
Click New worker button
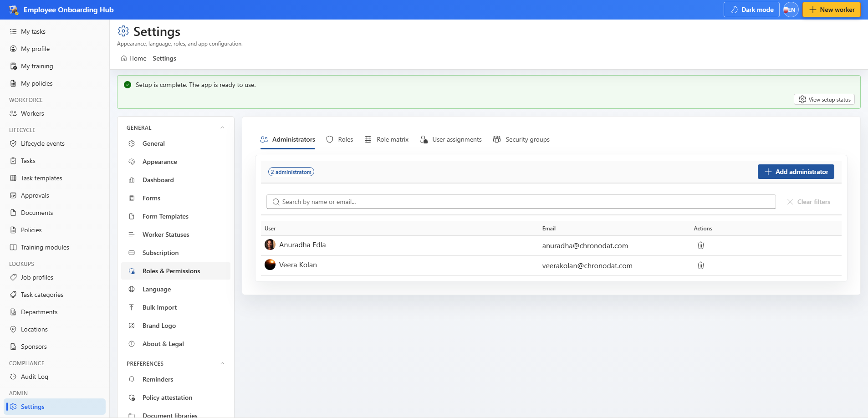pyautogui.click(x=832, y=10)
